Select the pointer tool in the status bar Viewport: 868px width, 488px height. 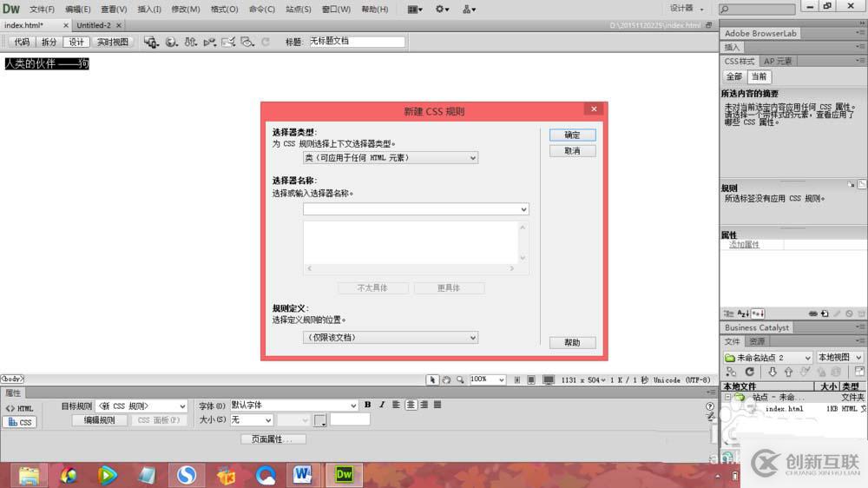click(x=431, y=380)
